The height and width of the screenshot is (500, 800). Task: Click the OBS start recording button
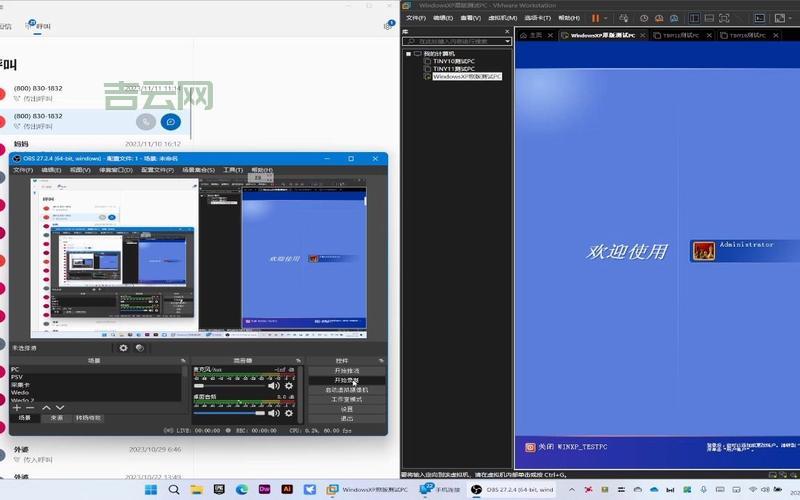pos(347,381)
